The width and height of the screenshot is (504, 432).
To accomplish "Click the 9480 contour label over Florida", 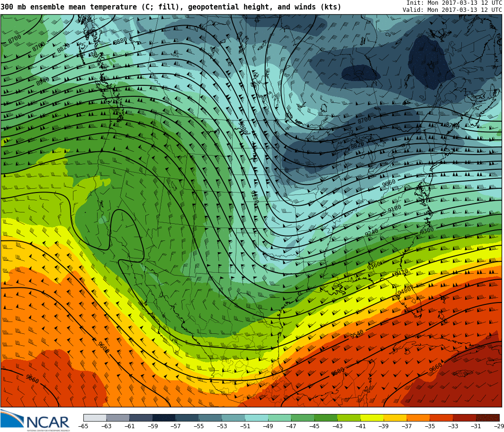I will click(x=404, y=291).
